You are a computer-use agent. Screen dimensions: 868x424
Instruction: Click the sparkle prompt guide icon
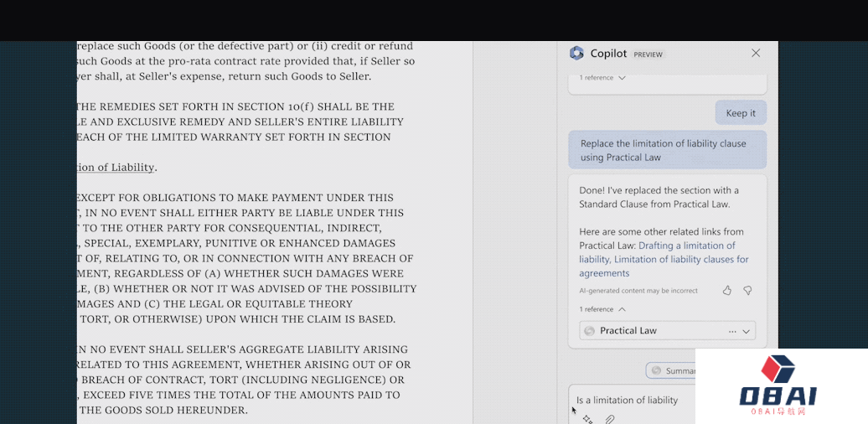tap(587, 418)
